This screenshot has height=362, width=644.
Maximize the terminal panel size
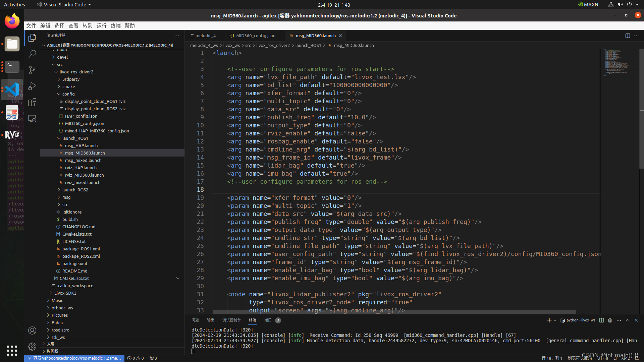tap(628, 320)
